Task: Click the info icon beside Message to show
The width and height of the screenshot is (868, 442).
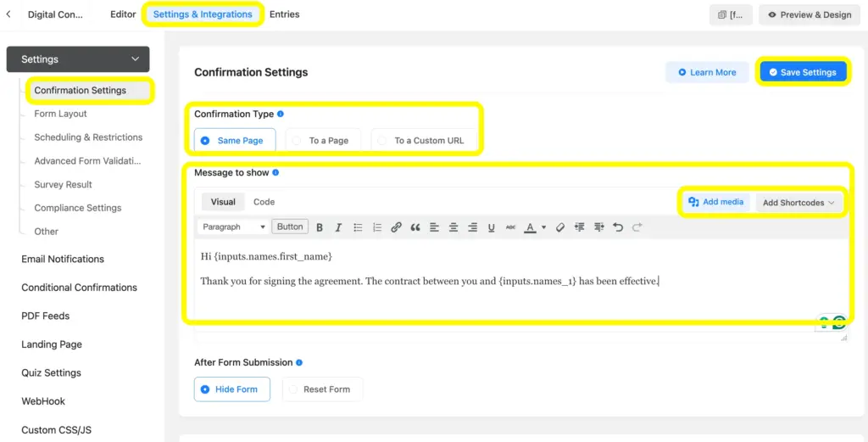Action: click(275, 172)
